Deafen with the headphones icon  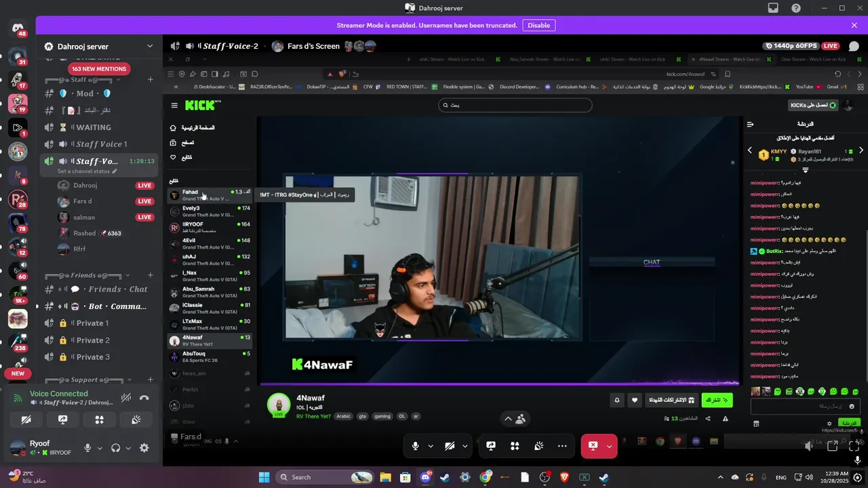(x=115, y=448)
